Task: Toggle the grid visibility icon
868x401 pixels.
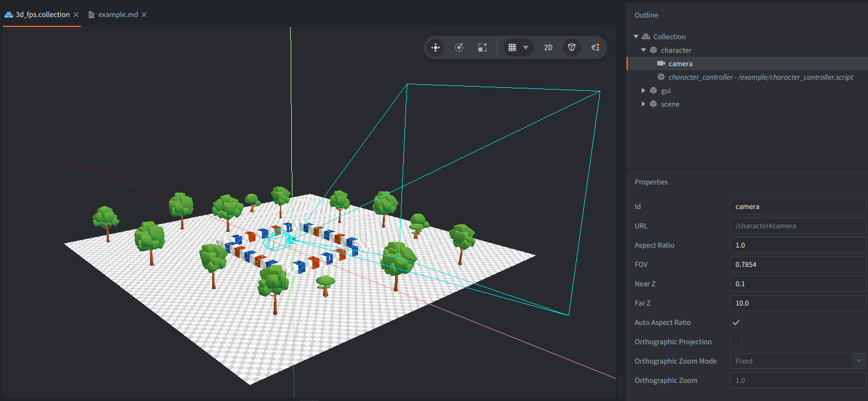Action: (512, 48)
